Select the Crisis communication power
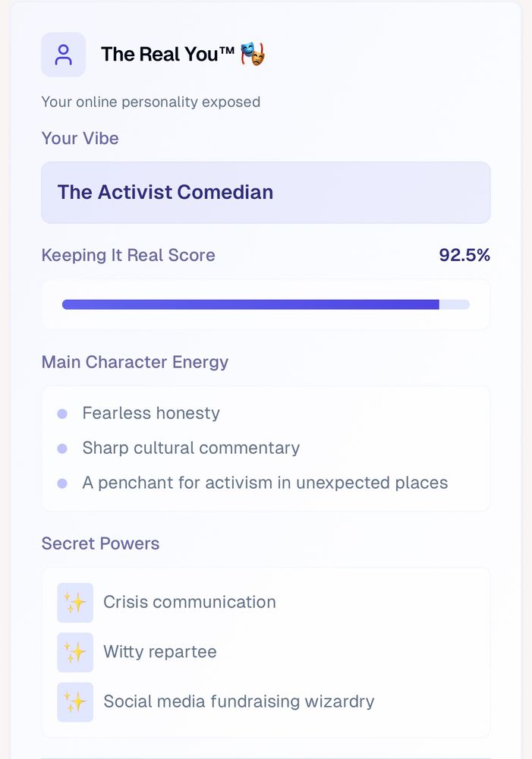This screenshot has width=532, height=759. [190, 603]
